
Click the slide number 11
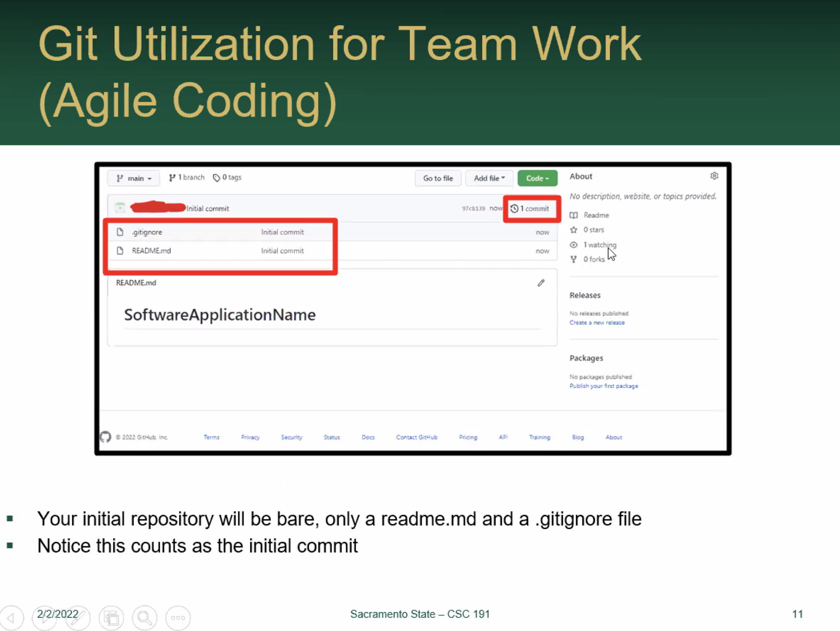(798, 614)
